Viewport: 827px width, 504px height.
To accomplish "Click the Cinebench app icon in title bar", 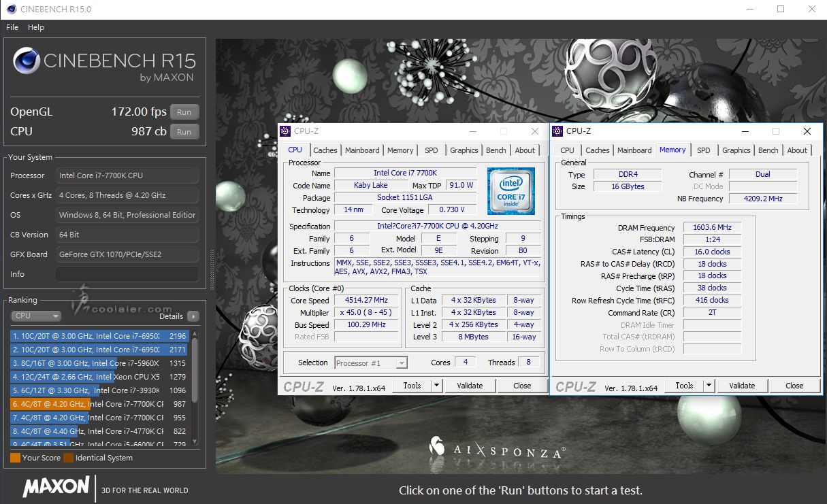I will click(11, 10).
